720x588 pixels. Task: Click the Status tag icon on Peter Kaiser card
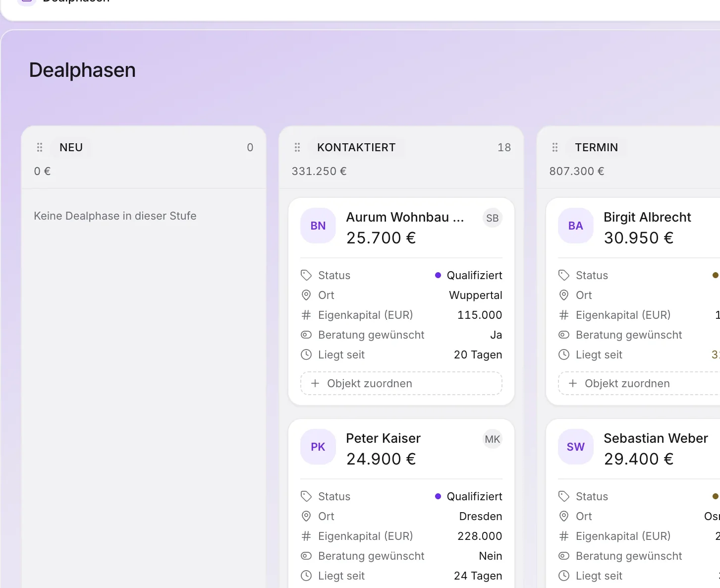pos(306,496)
